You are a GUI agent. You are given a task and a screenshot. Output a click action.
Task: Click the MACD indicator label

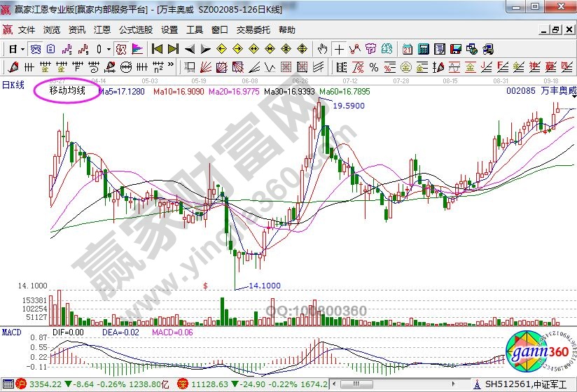pos(11,330)
